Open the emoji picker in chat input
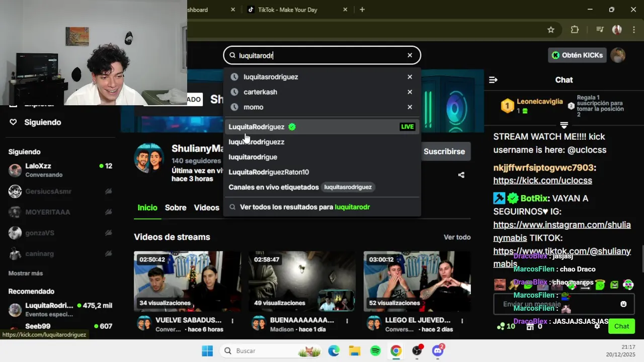This screenshot has width=644, height=362. point(624,304)
